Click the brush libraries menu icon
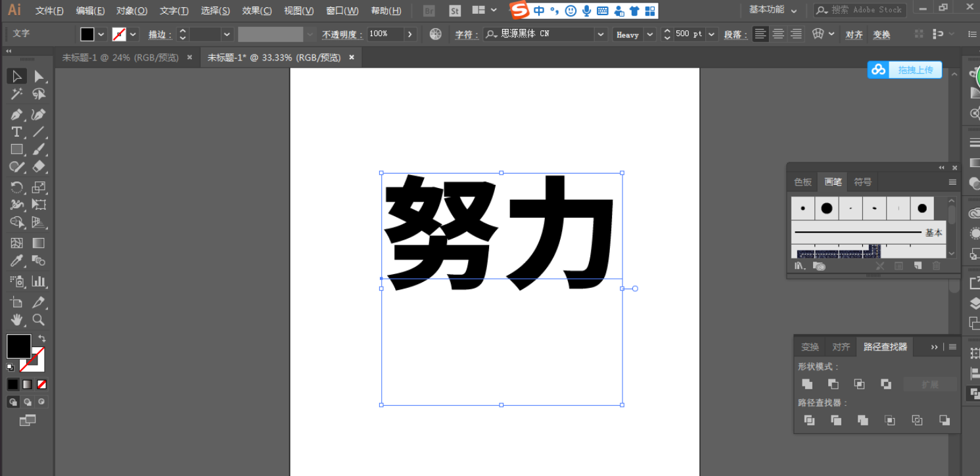980x476 pixels. [x=799, y=266]
